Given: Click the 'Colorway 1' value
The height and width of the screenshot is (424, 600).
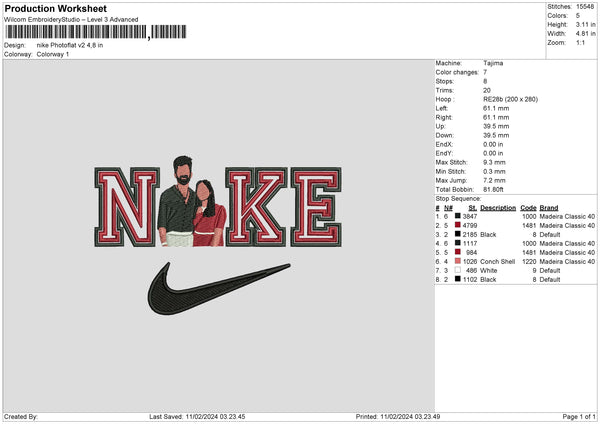Looking at the screenshot, I should (x=53, y=54).
